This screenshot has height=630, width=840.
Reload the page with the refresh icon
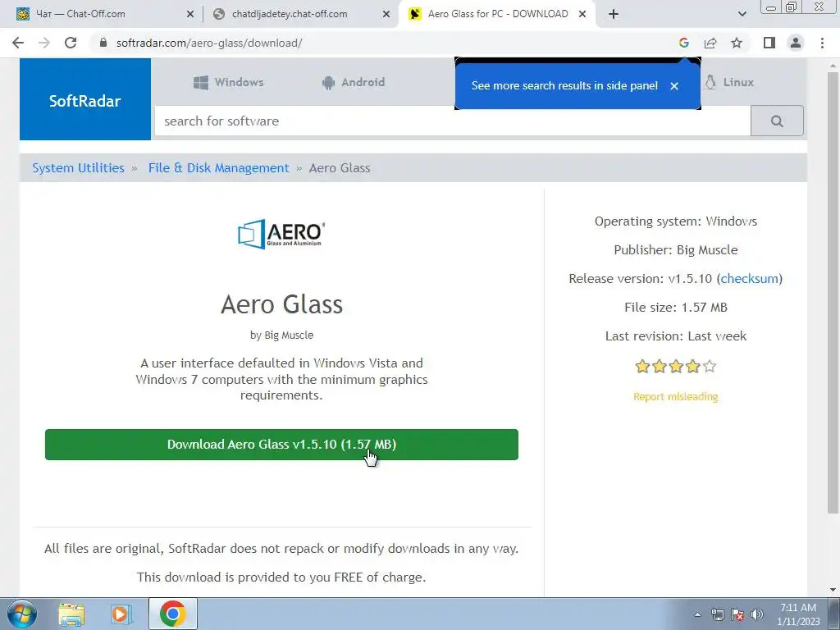point(71,43)
